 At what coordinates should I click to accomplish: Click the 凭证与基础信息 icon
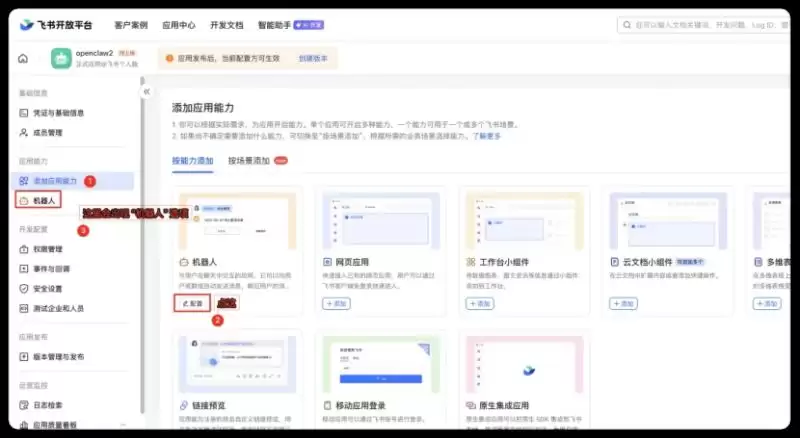point(23,113)
